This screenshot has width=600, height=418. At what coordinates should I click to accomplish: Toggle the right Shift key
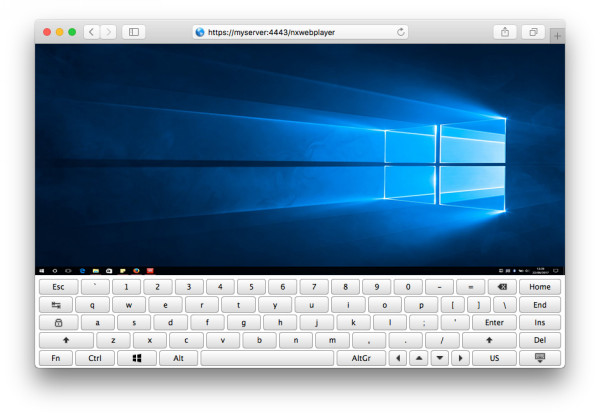pos(489,340)
